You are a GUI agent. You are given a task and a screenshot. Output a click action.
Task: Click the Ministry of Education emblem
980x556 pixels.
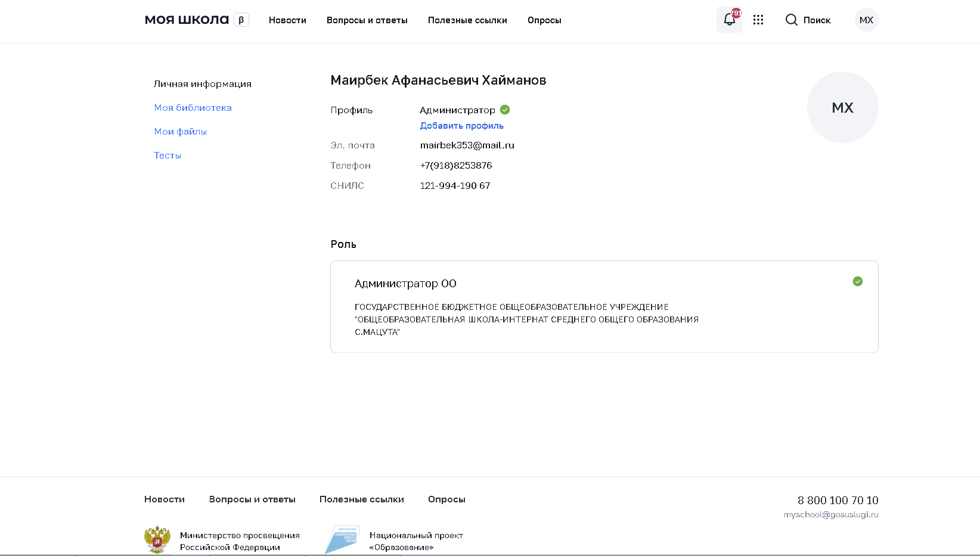pos(157,539)
